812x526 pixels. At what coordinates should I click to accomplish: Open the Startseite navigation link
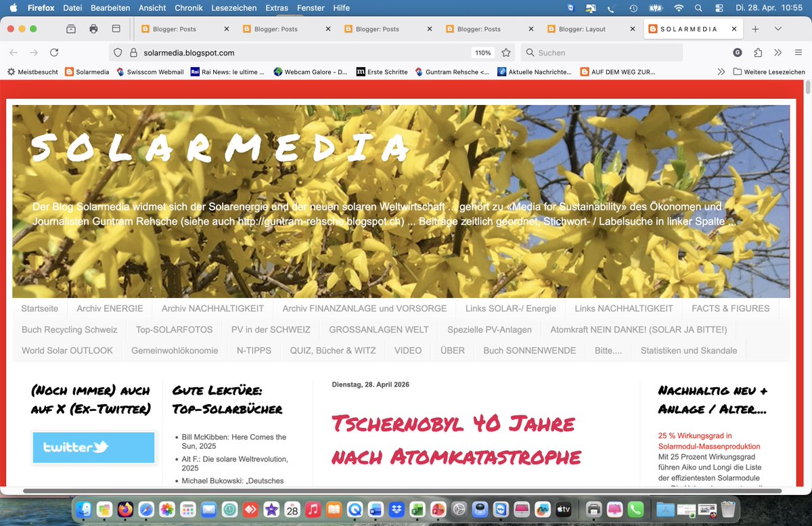[x=40, y=309]
